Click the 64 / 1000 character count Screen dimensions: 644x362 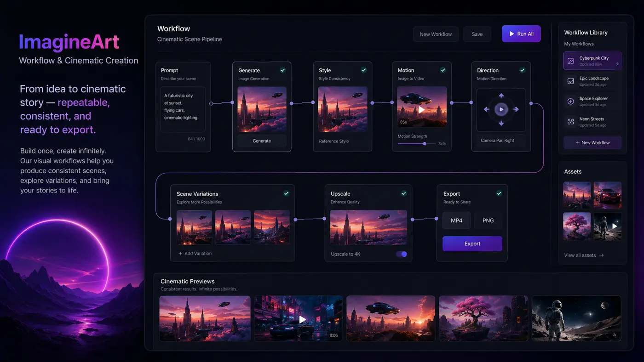click(196, 139)
